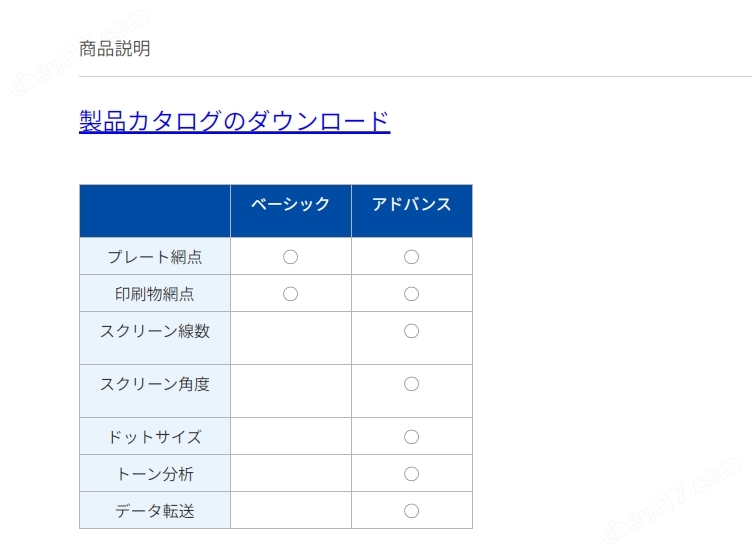Select the スクリーン線数 row label
The width and height of the screenshot is (752, 555).
[155, 331]
